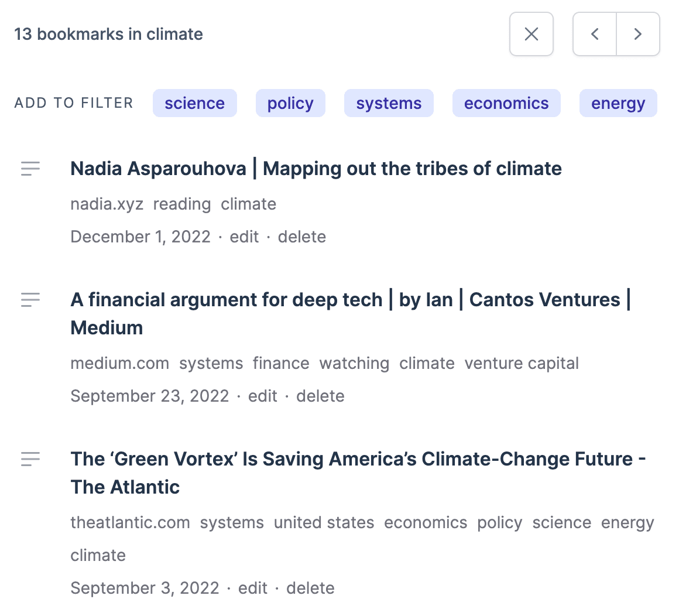Click the lines icon beside Cantos Ventures bookmark

pos(30,300)
